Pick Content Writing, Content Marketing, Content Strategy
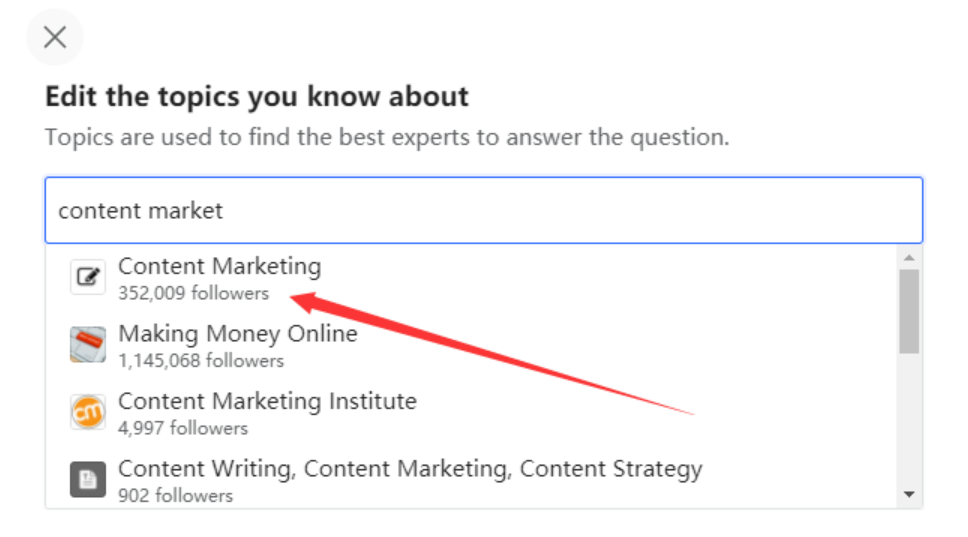The width and height of the screenshot is (968, 537). (x=471, y=478)
